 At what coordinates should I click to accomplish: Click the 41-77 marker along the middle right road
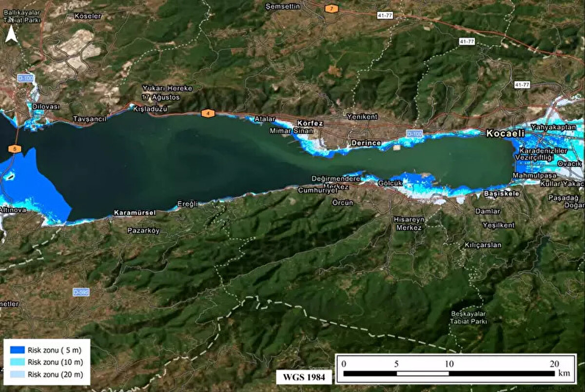coord(468,41)
